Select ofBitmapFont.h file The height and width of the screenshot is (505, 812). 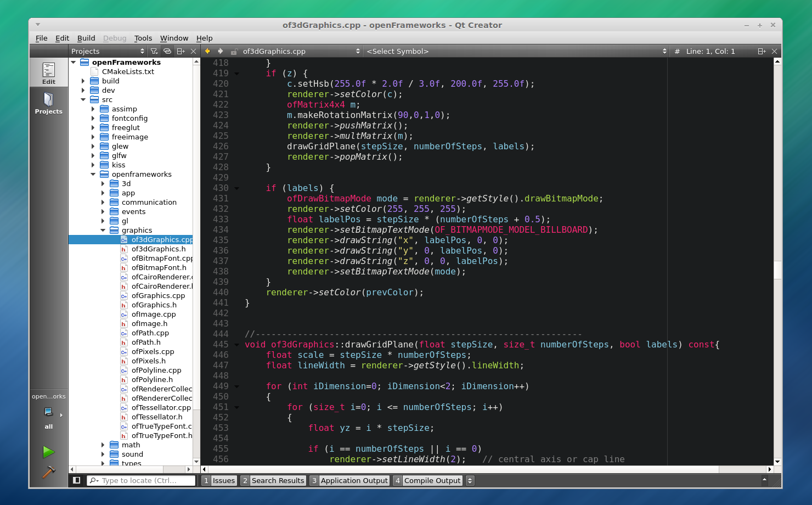point(159,268)
